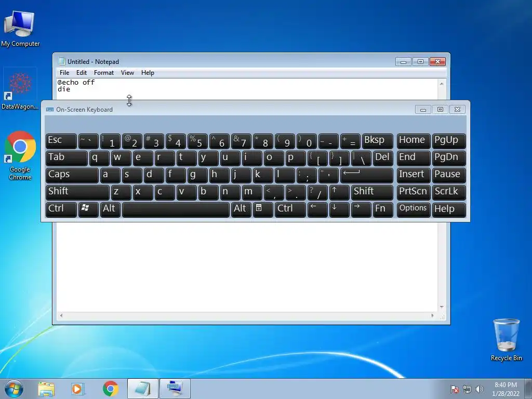Click the keyboard Options key
Image resolution: width=532 pixels, height=399 pixels.
tap(414, 209)
